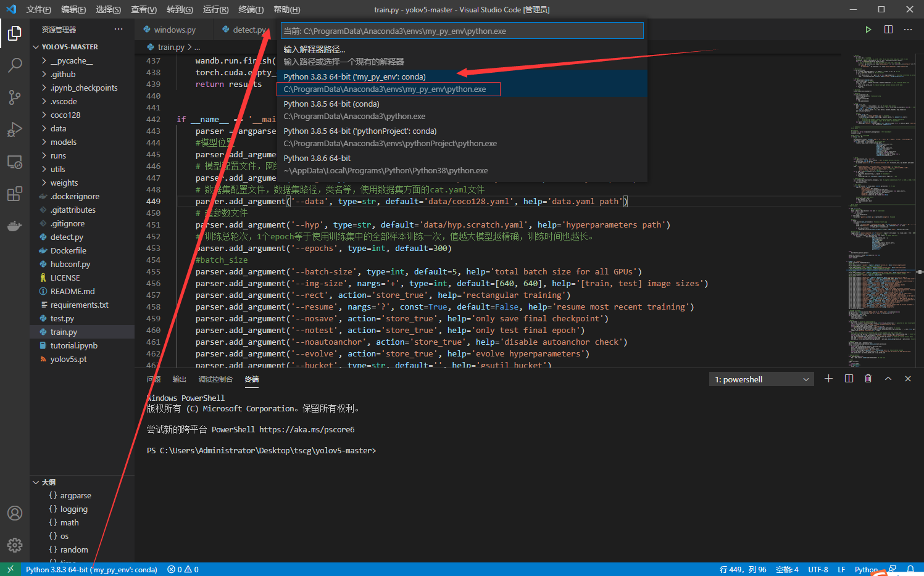Open the powershell terminal selector dropdown
924x576 pixels.
coord(761,379)
